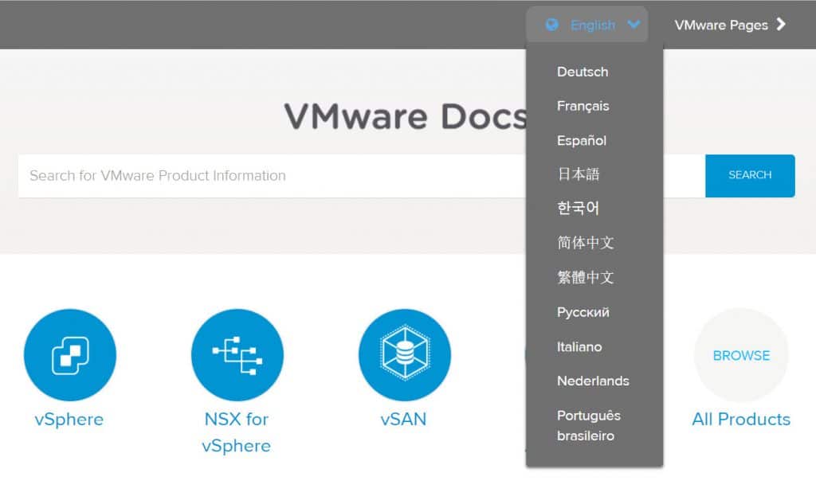Select Deutsch from the language menu

[583, 72]
